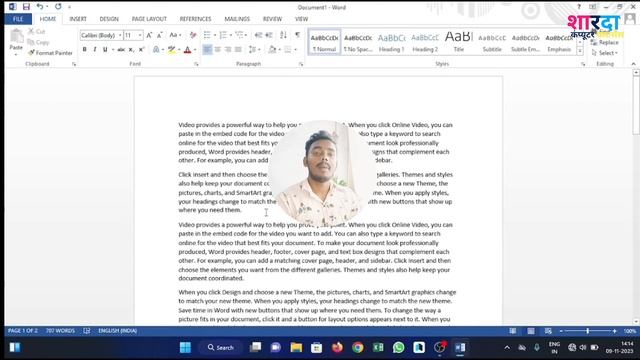This screenshot has width=640, height=360.
Task: Switch to the PAGE LAYOUT tab
Action: (149, 19)
